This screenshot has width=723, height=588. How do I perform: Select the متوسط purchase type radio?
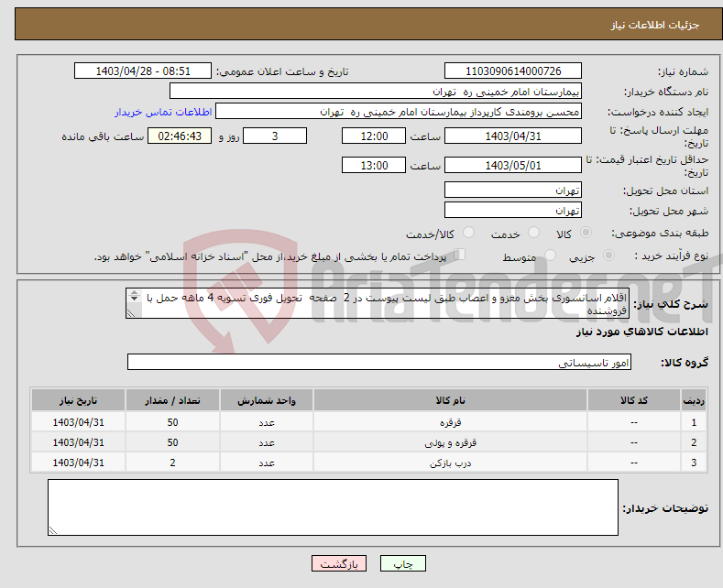click(x=550, y=256)
